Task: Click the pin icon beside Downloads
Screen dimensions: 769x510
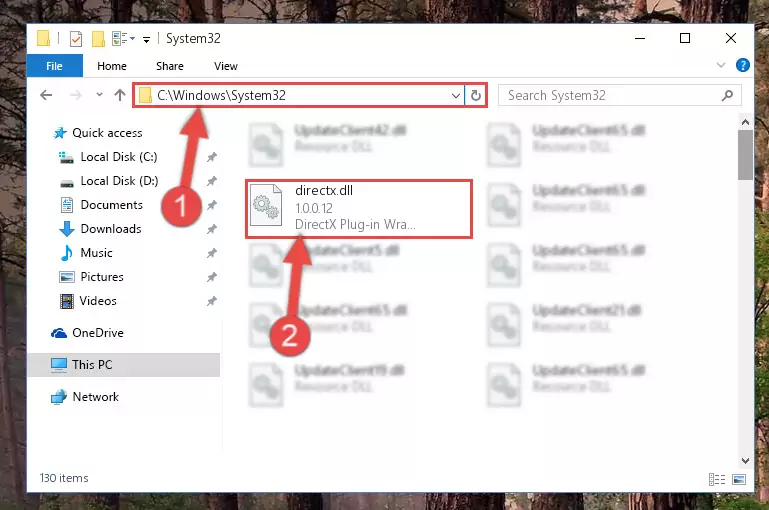Action: pyautogui.click(x=211, y=230)
